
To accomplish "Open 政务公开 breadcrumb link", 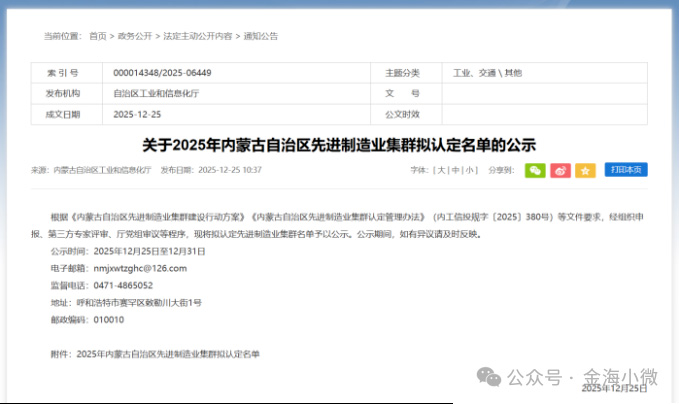I will [135, 36].
